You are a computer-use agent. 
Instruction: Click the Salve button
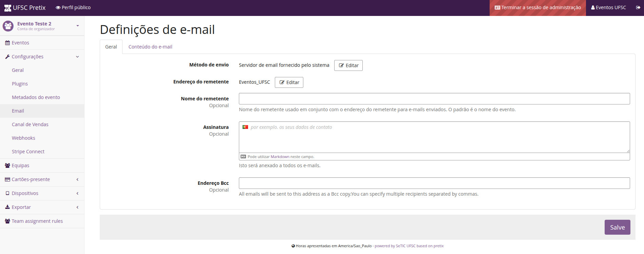coord(617,227)
